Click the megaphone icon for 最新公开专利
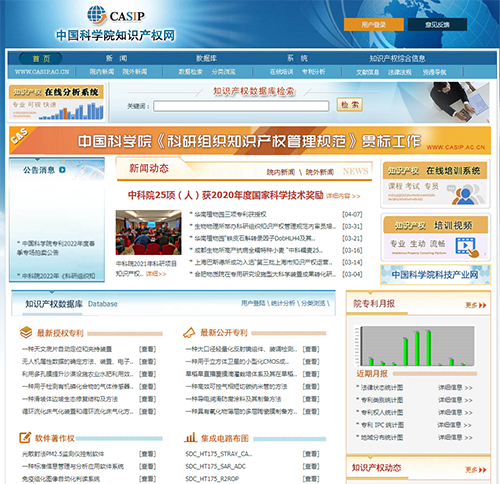Screen dimensions: 500x484 (189, 333)
